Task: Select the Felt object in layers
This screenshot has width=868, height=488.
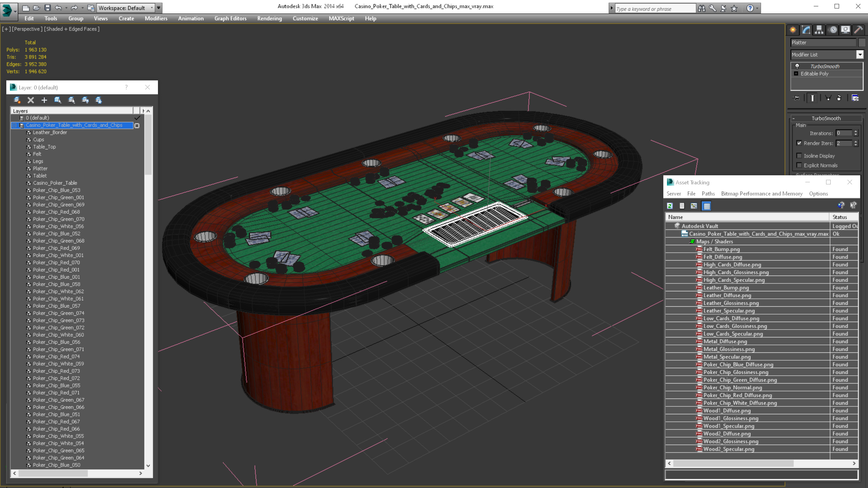Action: pyautogui.click(x=37, y=154)
